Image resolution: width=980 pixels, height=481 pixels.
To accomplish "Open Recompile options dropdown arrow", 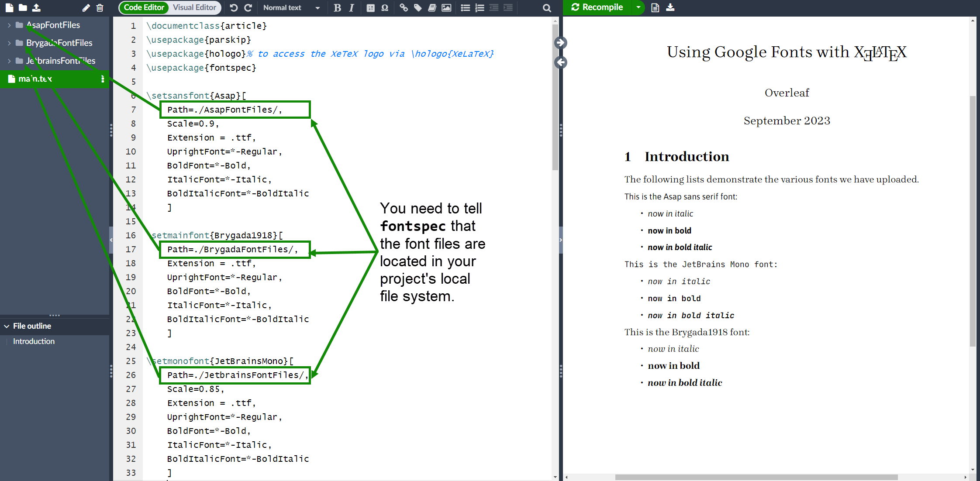I will [x=638, y=7].
